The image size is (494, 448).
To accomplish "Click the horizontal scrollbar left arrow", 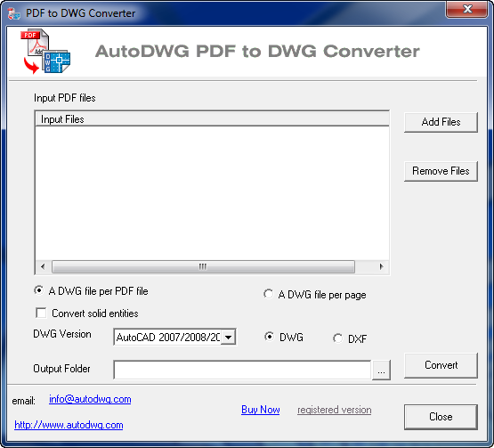I will tap(43, 266).
